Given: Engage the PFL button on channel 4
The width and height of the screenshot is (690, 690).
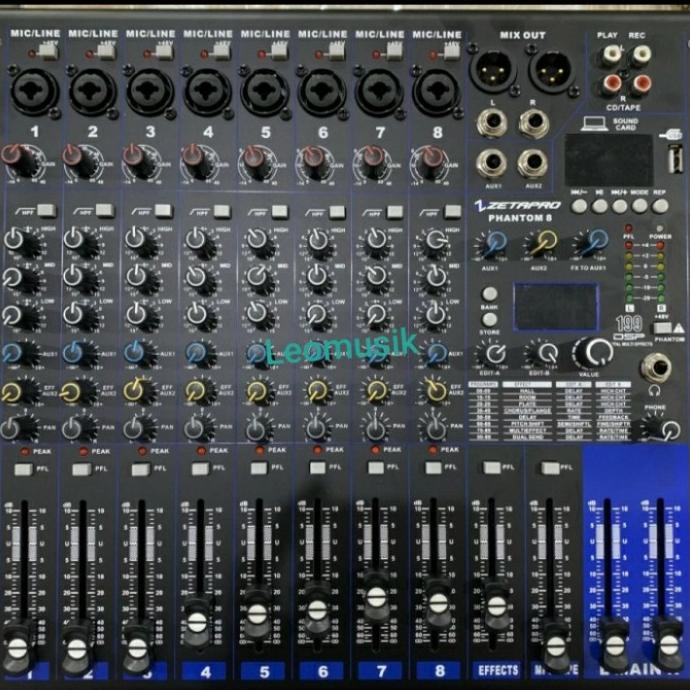Looking at the screenshot, I should tap(200, 469).
